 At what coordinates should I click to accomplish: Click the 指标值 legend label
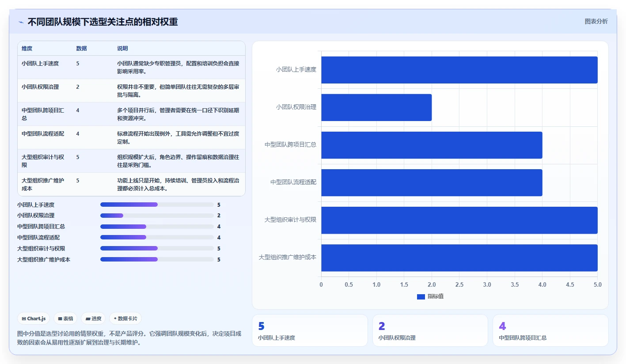point(436,296)
